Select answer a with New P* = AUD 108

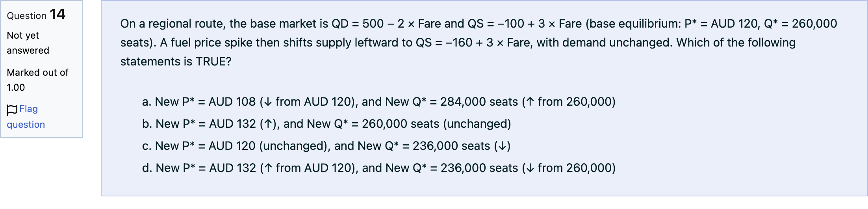[x=378, y=102]
